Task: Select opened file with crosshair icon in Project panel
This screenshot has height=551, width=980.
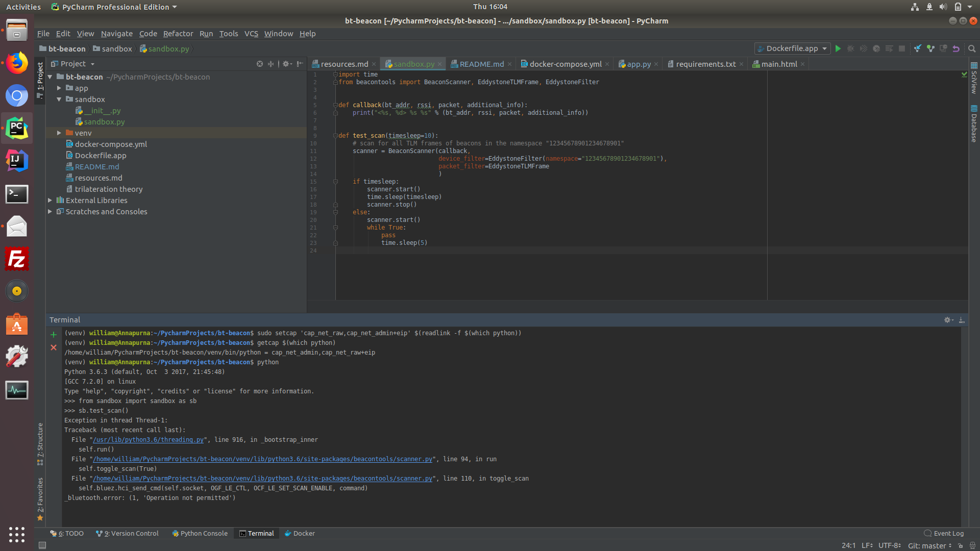Action: point(260,64)
